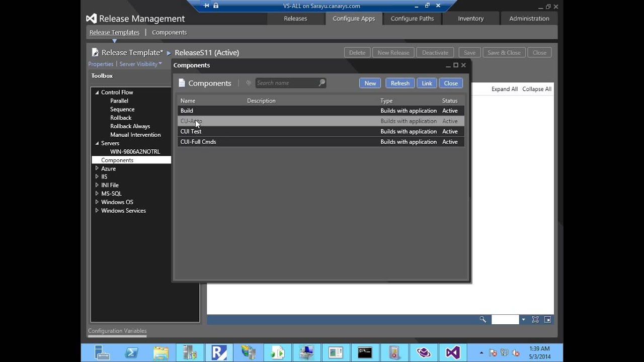Switch to the Inventory tab

470,19
